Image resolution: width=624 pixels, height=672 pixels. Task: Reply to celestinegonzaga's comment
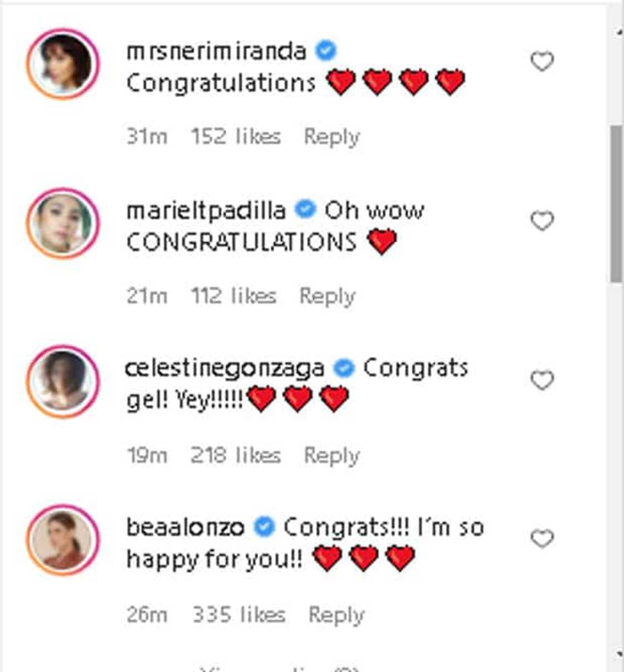(x=331, y=455)
